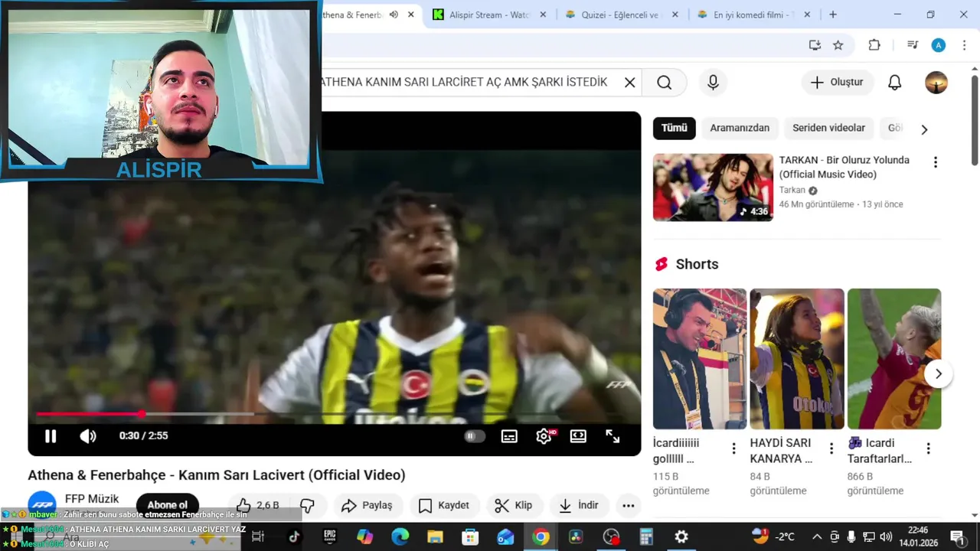
Task: Open TikTok from the taskbar
Action: [294, 537]
